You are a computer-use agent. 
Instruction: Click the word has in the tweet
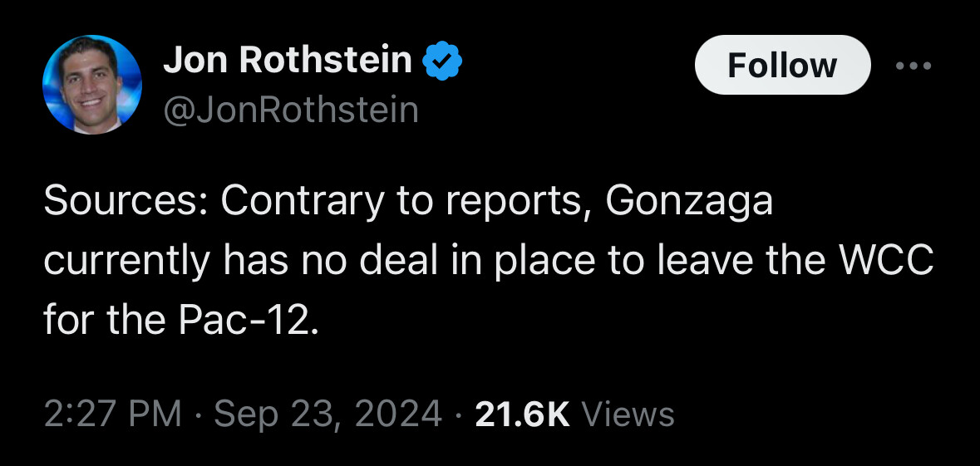coord(257,260)
